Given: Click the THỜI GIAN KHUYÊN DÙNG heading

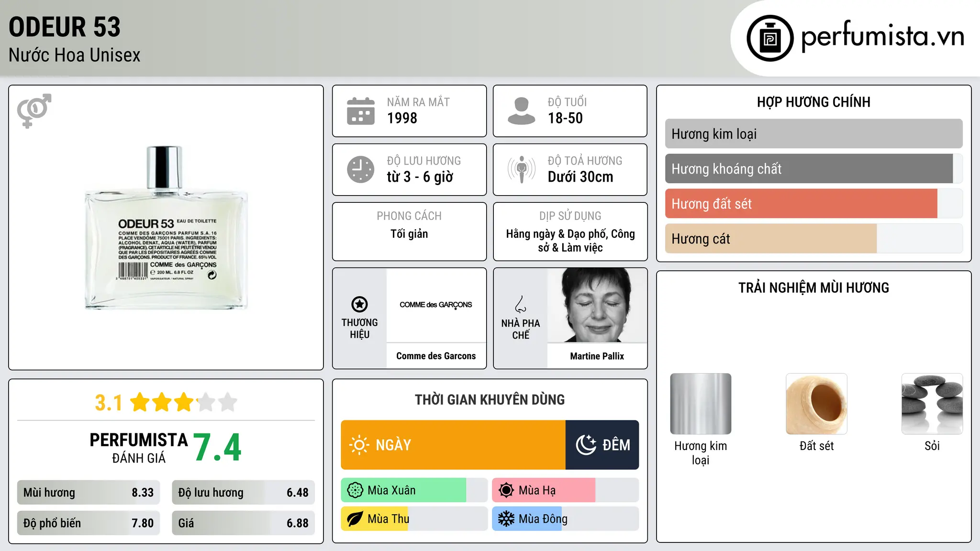Looking at the screenshot, I should pos(490,399).
